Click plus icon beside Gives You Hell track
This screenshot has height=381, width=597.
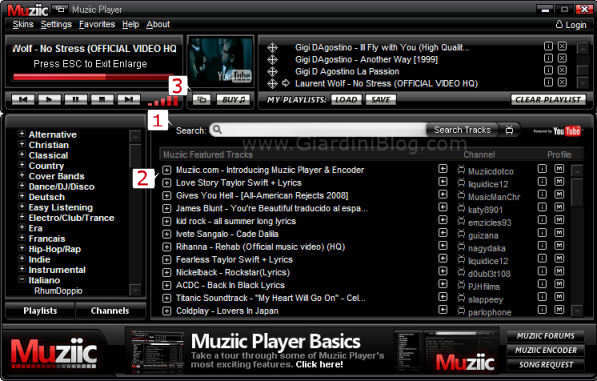pos(166,196)
